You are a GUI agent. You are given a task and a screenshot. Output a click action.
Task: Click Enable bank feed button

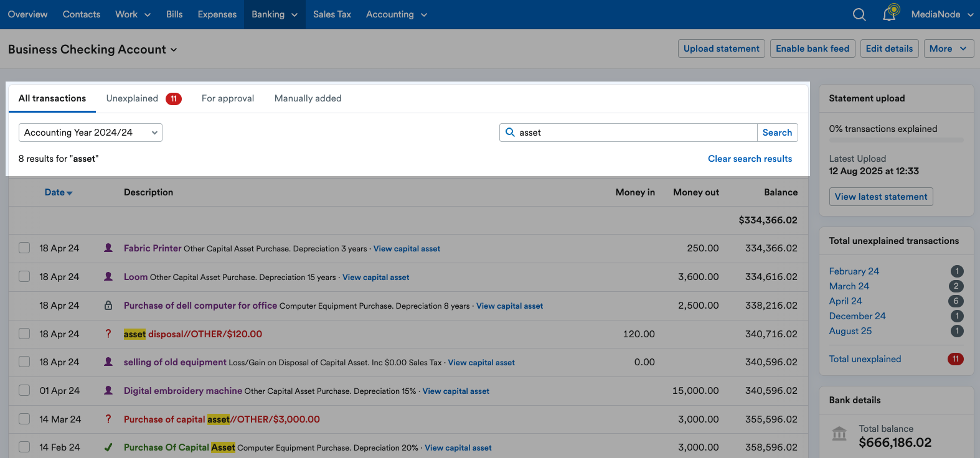click(813, 49)
